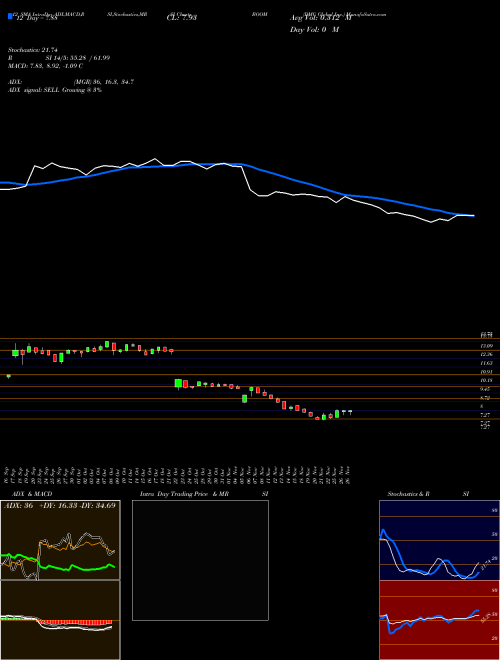Screen dimensions: 500x660
Task: Select the 'CL: 7.93' closing price label
Action: 182,17
